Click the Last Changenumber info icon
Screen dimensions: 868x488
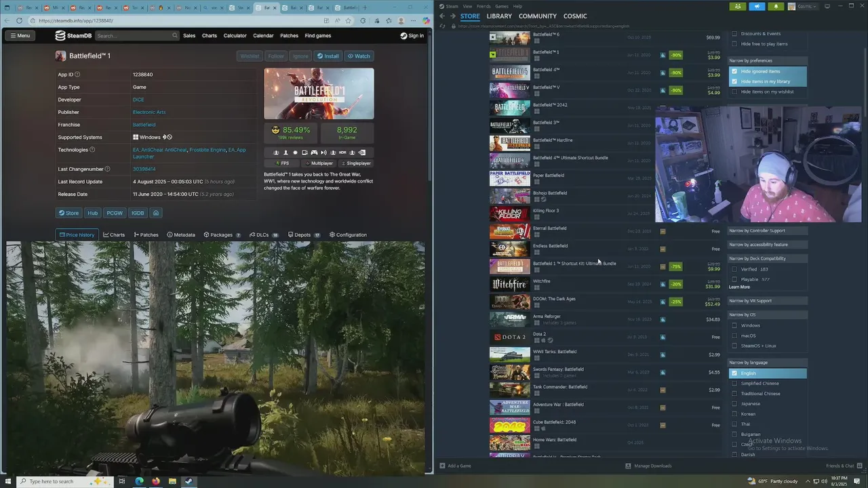pos(107,169)
